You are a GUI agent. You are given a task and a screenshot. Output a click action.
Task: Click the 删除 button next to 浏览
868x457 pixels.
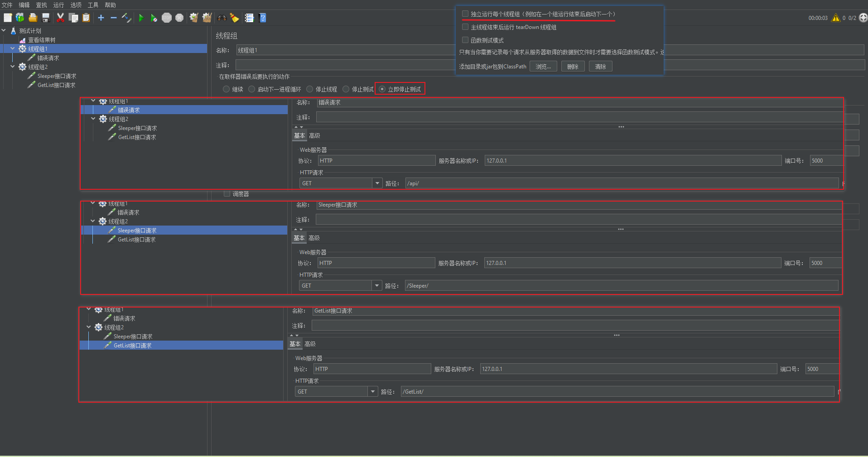(x=573, y=66)
